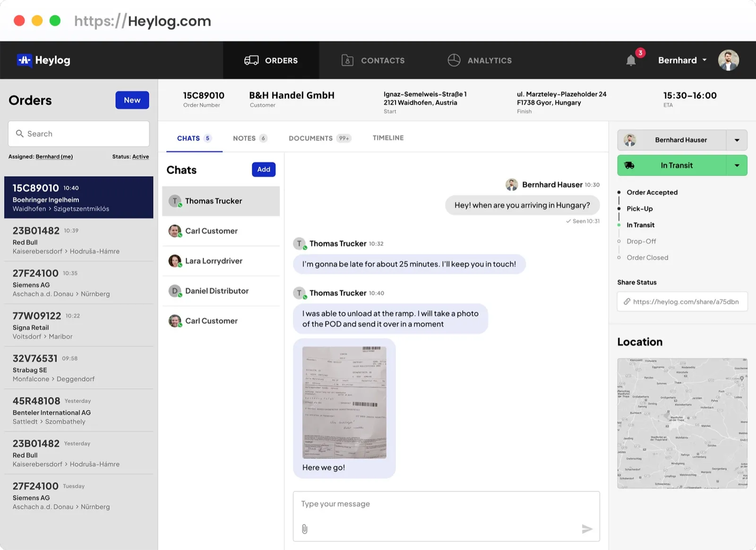
Task: Click the paperclip attachment icon
Action: tap(305, 529)
